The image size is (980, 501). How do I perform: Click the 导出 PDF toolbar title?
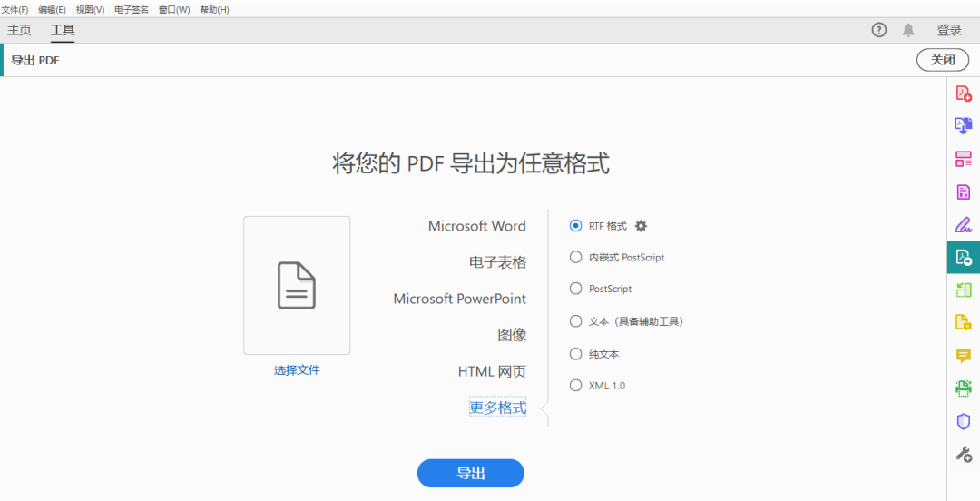(35, 60)
